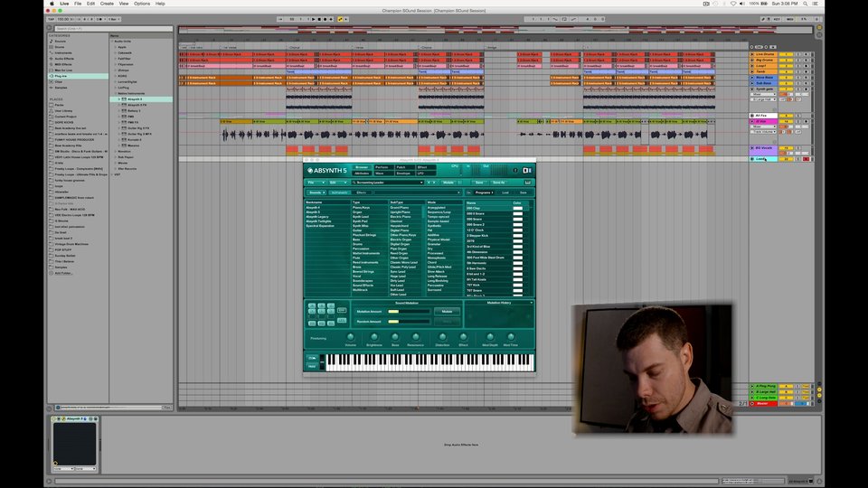The height and width of the screenshot is (488, 868).
Task: Click Save As in Absynth toolbar
Action: pos(499,183)
